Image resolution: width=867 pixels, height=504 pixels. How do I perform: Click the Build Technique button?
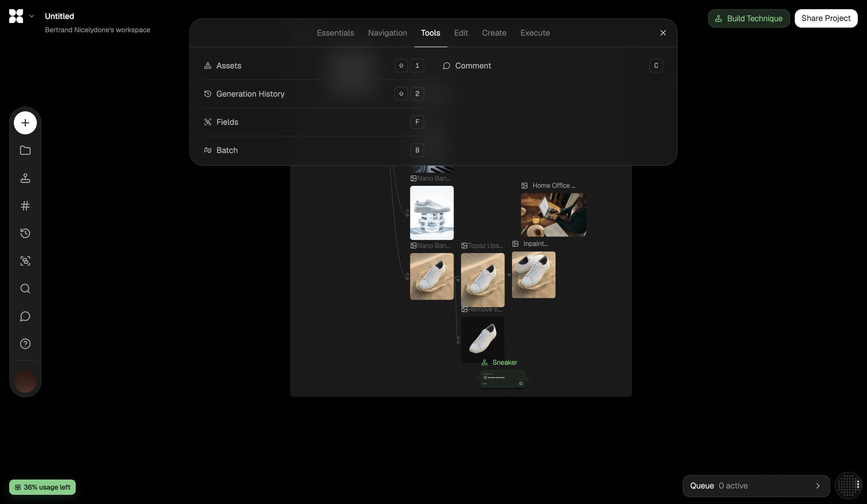coord(749,18)
